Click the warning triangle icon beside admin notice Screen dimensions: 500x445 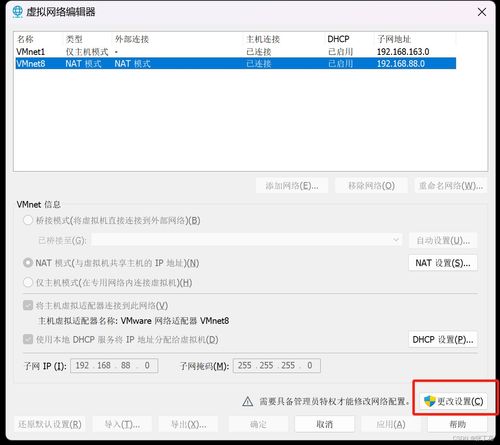pos(248,401)
